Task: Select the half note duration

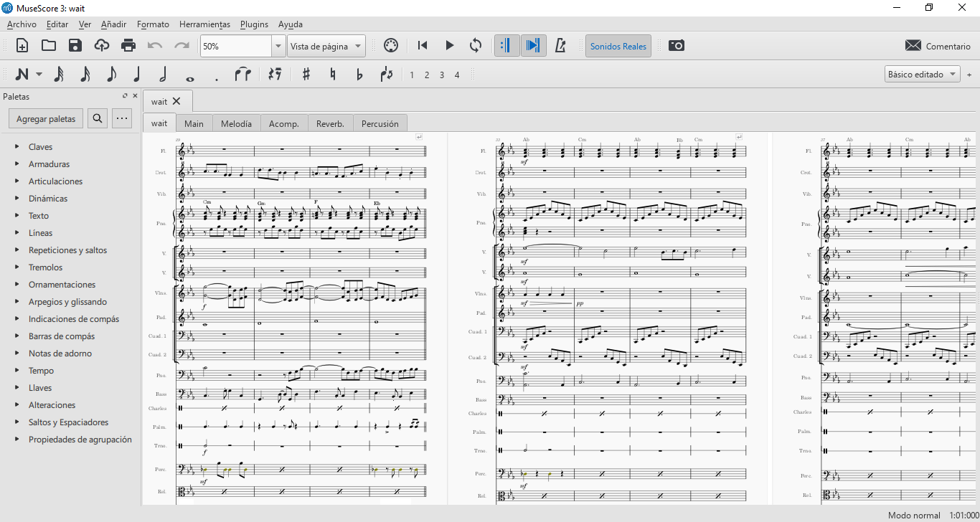Action: (x=163, y=75)
